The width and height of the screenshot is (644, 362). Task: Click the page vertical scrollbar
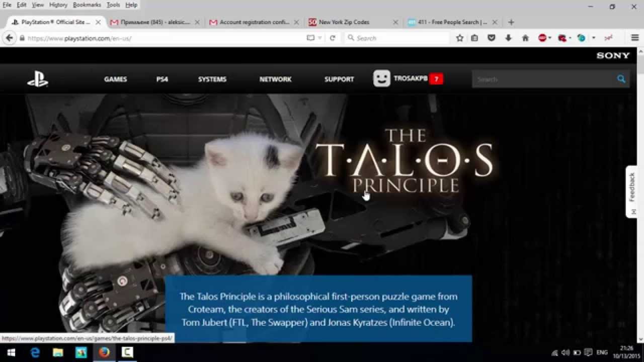[x=640, y=195]
